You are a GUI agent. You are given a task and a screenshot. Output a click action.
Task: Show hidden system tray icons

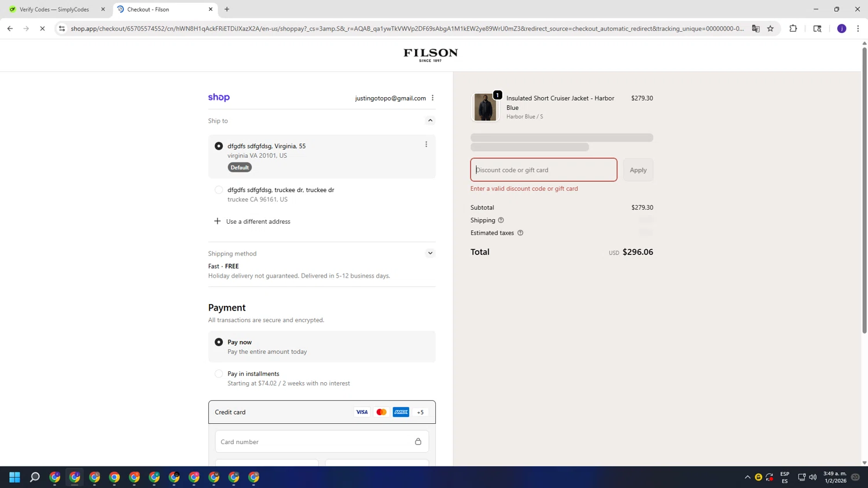coord(748,477)
